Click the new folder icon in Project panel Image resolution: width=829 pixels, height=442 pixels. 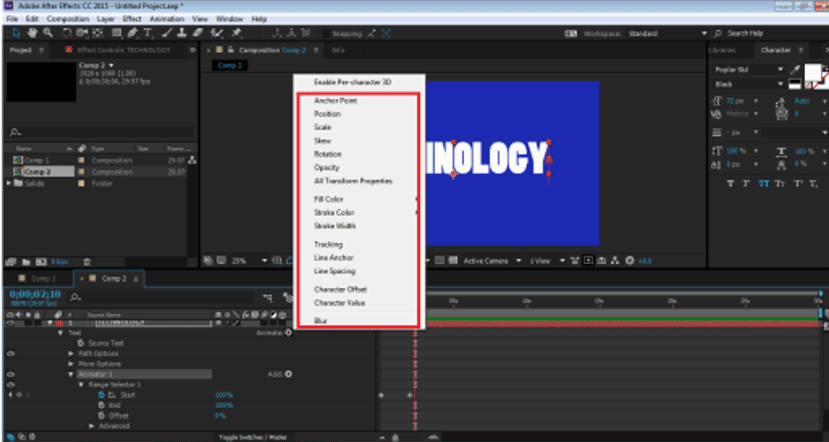pyautogui.click(x=25, y=262)
